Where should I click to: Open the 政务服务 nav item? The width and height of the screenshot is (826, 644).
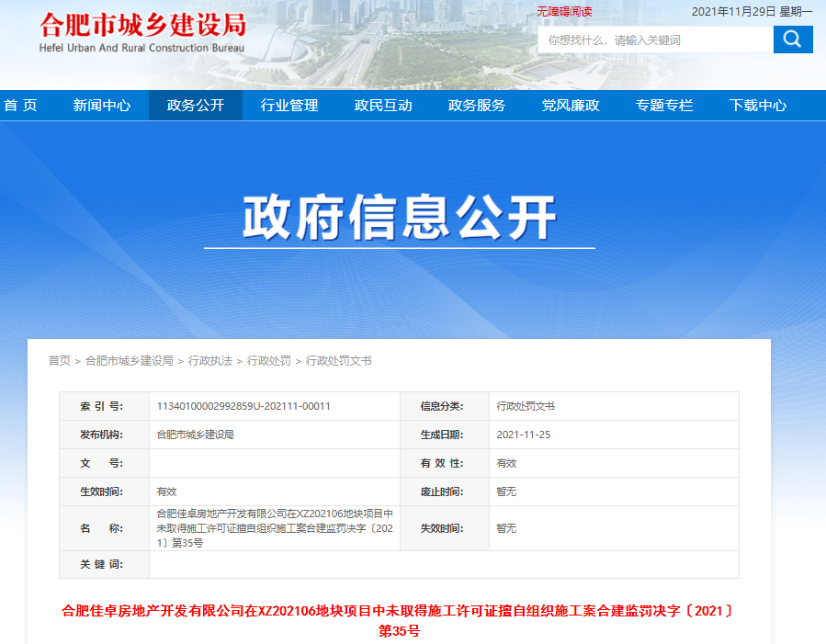477,106
